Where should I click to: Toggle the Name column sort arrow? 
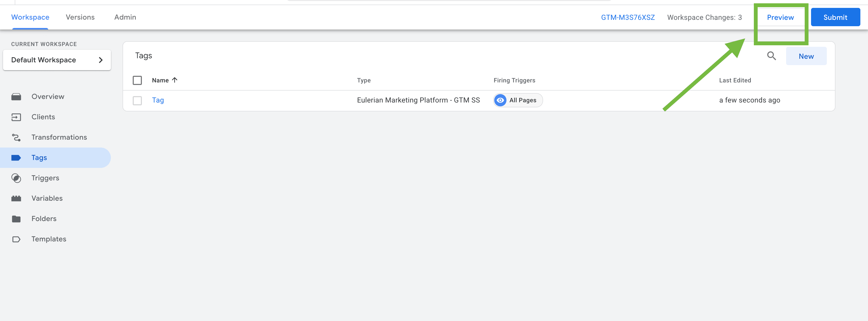[175, 80]
